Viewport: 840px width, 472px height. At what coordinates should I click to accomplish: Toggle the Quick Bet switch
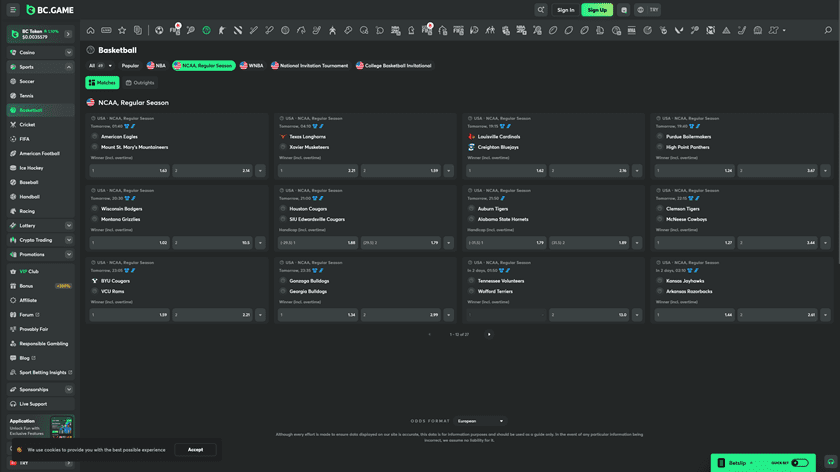799,463
